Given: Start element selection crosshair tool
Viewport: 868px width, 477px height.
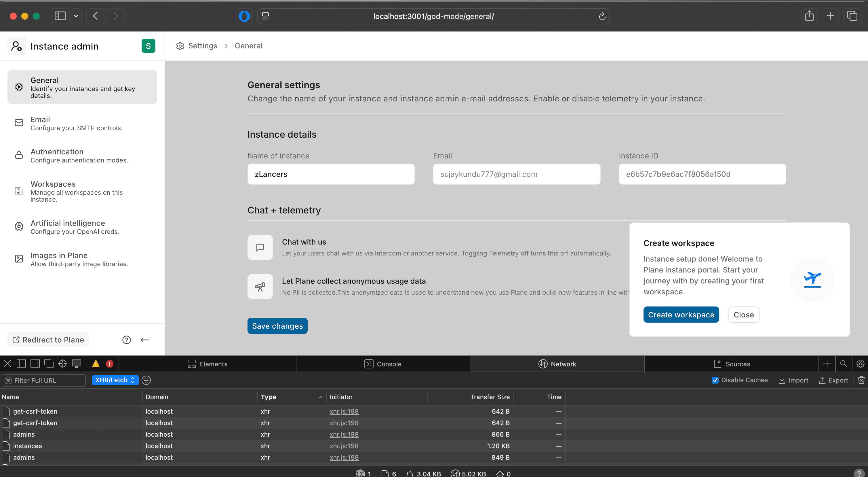Looking at the screenshot, I should (x=63, y=364).
